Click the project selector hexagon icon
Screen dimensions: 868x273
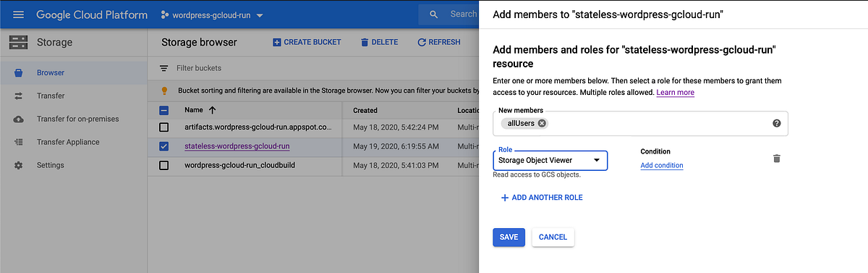pyautogui.click(x=164, y=14)
